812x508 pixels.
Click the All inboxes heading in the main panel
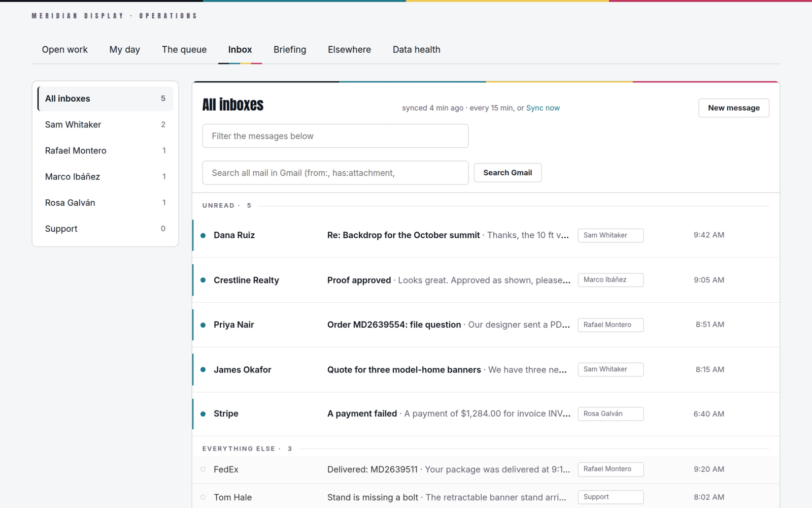(x=233, y=105)
